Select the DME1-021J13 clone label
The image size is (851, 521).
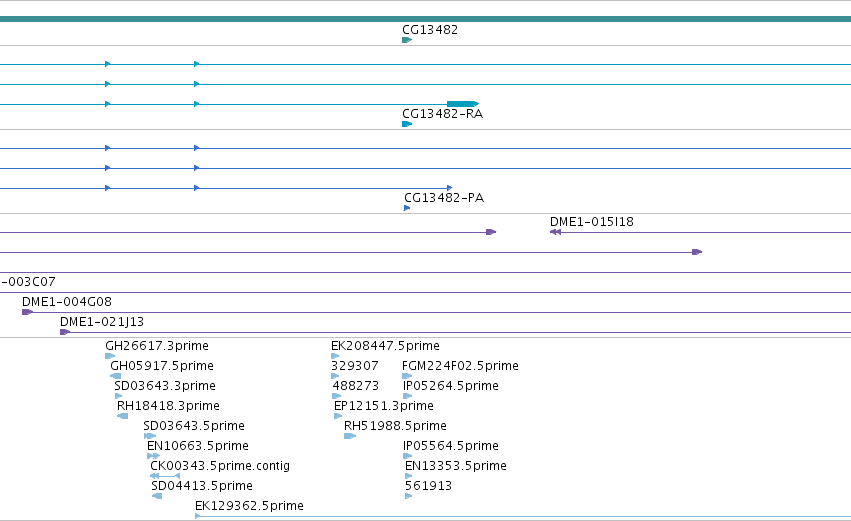(102, 322)
